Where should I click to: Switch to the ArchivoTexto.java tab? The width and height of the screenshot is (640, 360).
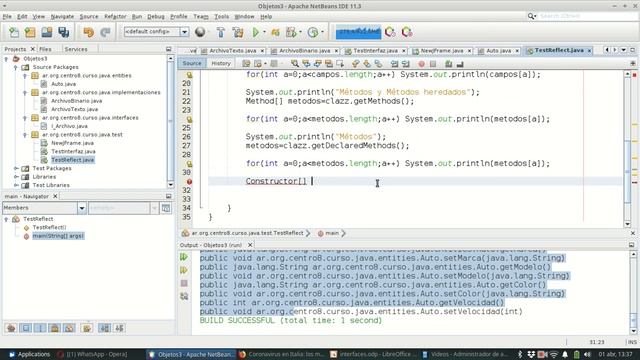coord(232,51)
